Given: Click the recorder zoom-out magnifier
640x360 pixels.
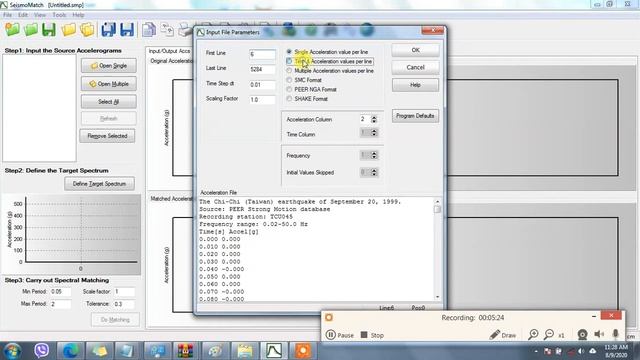Looking at the screenshot, I should click(549, 335).
